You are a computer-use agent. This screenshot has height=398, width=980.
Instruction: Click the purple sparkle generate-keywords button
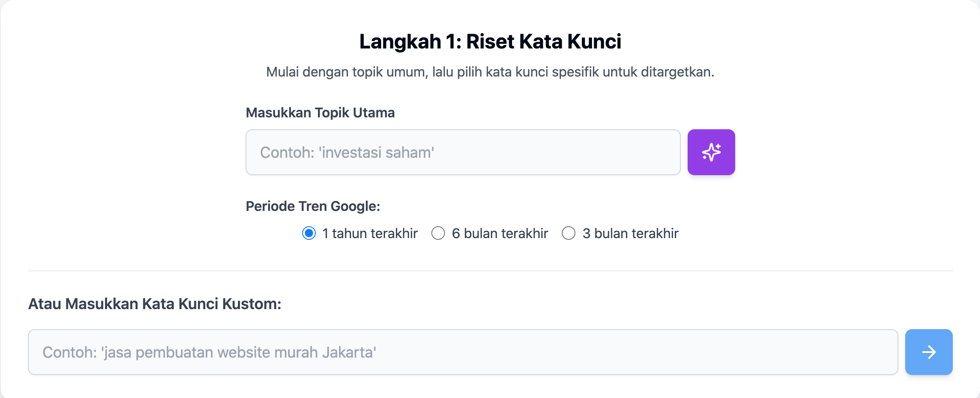pyautogui.click(x=711, y=152)
